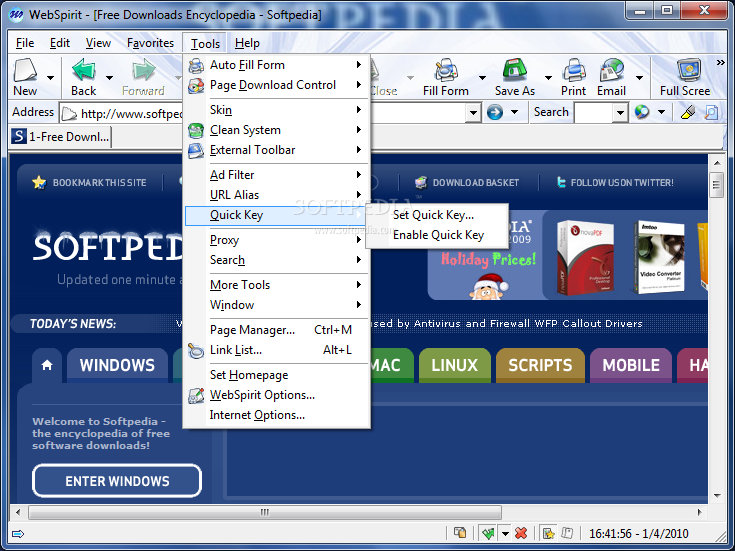735x551 pixels.
Task: Click the horizontal scrollbar thumb
Action: click(x=265, y=512)
